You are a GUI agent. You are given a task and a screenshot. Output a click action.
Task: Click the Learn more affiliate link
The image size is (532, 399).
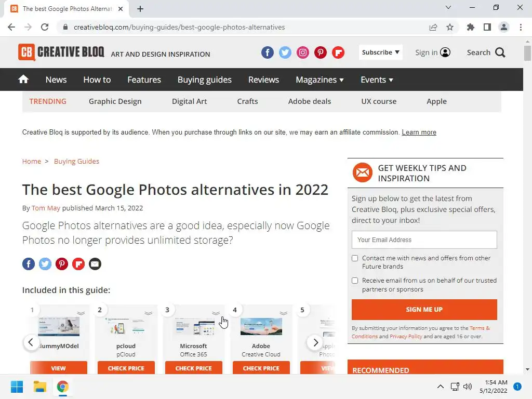(419, 132)
